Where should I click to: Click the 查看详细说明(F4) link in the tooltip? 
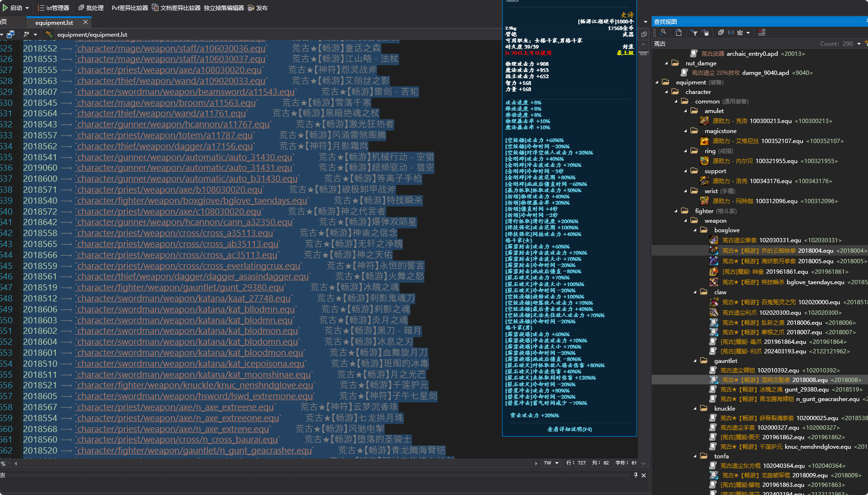click(569, 429)
